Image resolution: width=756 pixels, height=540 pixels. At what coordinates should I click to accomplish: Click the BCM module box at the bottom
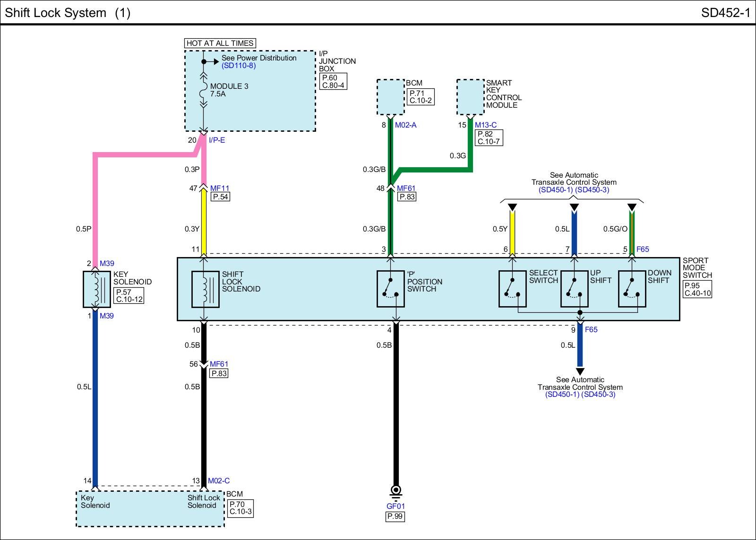150,509
